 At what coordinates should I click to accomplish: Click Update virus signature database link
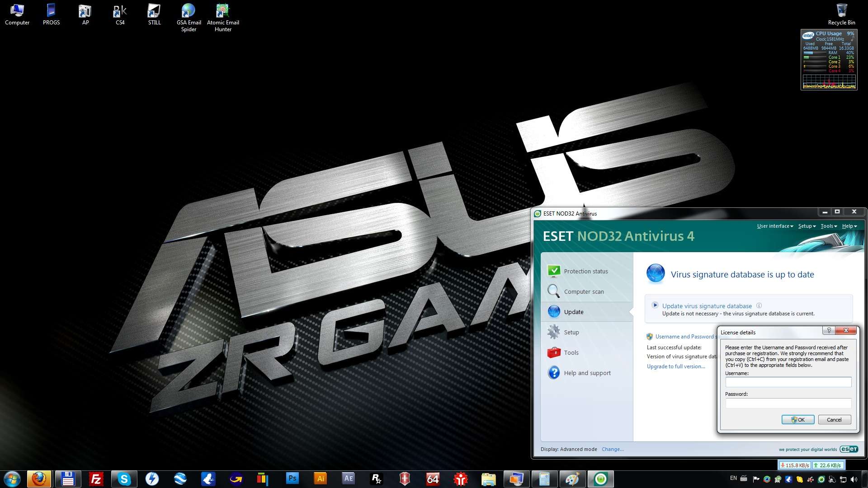707,306
